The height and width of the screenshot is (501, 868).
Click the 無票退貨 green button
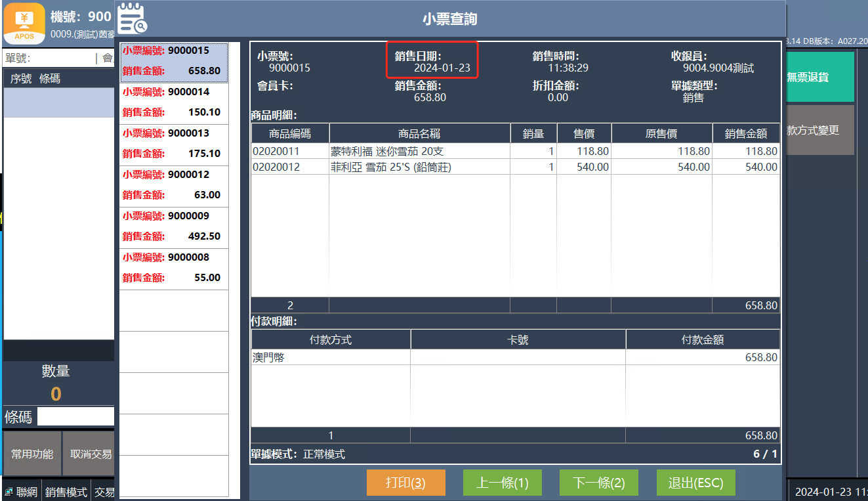tap(819, 77)
